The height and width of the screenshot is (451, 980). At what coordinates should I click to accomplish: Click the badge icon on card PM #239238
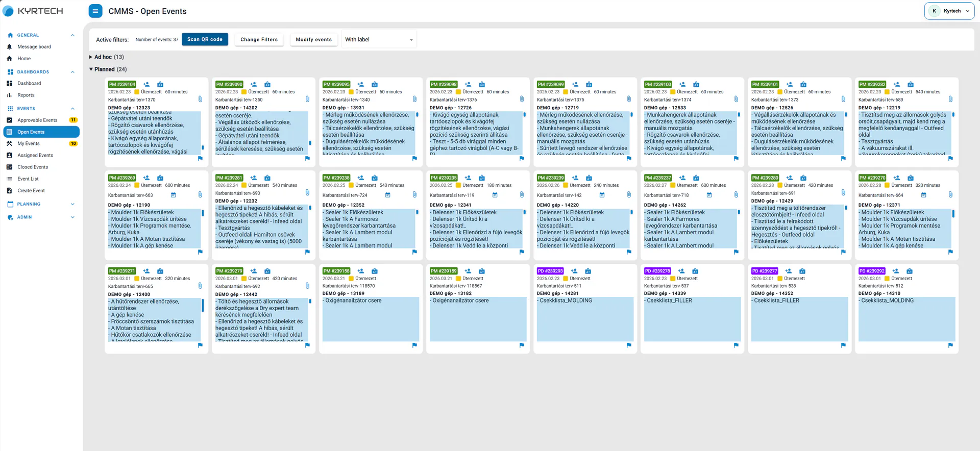pos(375,178)
